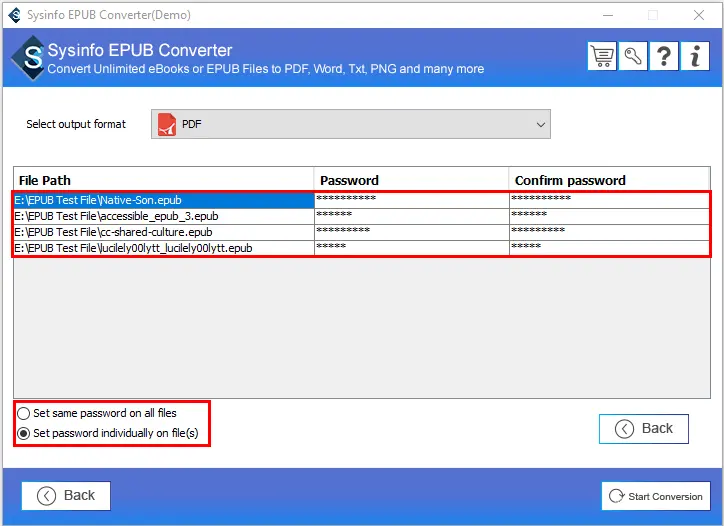Edit Confirm password for lucilely00lytt epub
724x526 pixels.
(x=609, y=248)
